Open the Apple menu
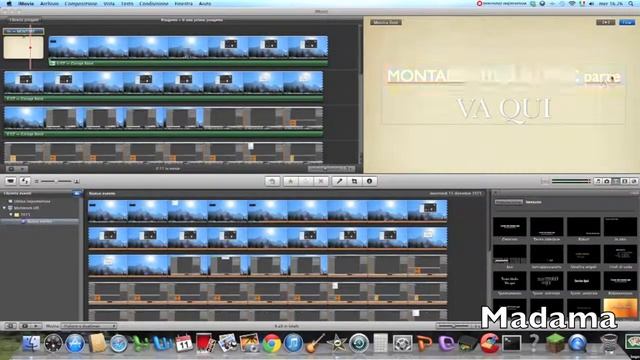The image size is (640, 360). pyautogui.click(x=9, y=3)
